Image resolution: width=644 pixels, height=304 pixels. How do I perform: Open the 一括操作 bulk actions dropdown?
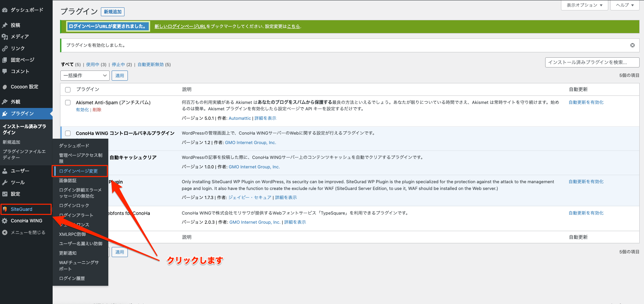point(85,75)
